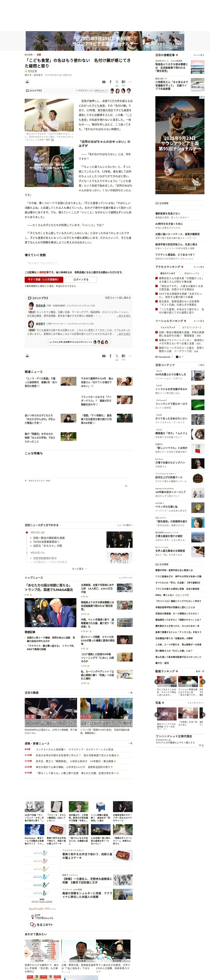
Task: Go to previous item in 動画ランキング carousel
Action: [x=157, y=682]
